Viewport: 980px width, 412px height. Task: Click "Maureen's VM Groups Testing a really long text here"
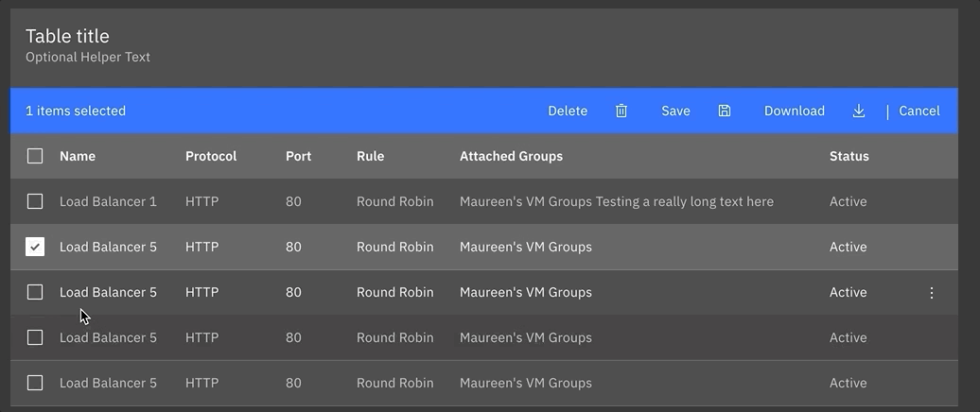pyautogui.click(x=616, y=201)
